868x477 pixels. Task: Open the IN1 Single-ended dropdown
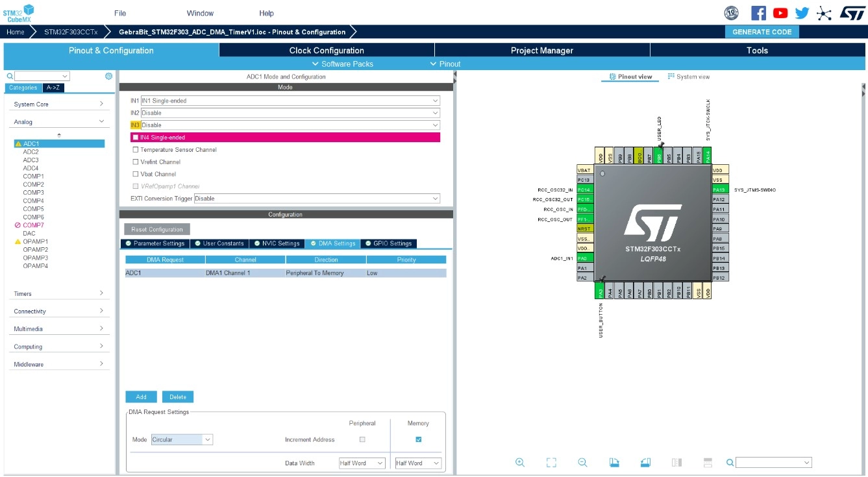click(x=290, y=101)
